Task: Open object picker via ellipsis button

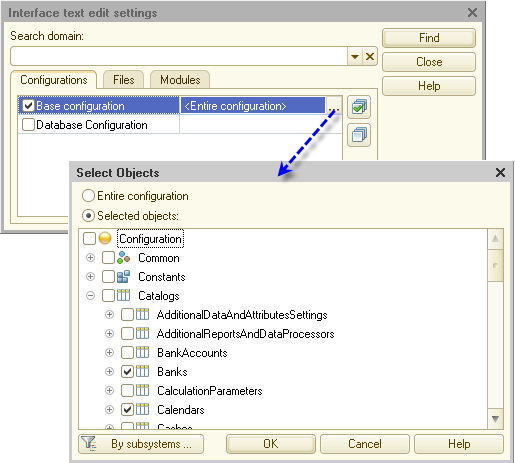Action: 334,106
